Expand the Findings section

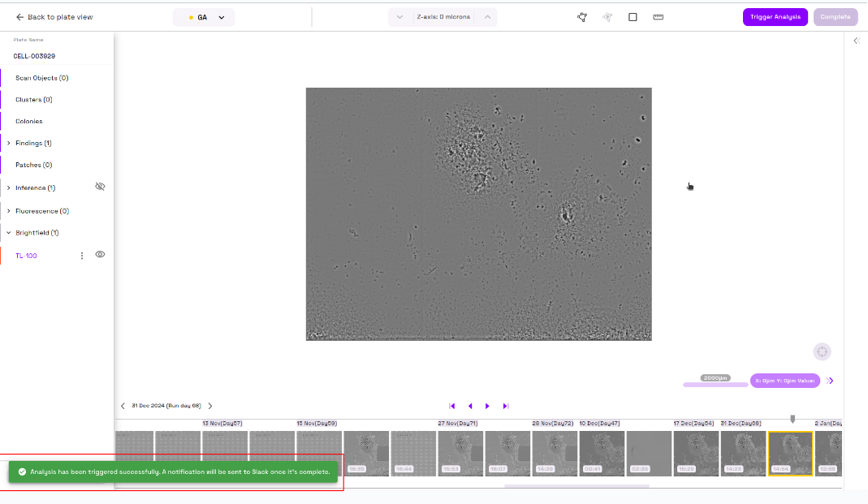coord(9,144)
